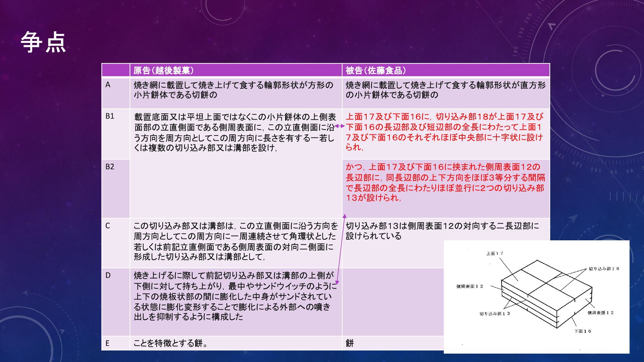Click the red text beginning かつ in row B2
This screenshot has height=362, width=644.
445,182
